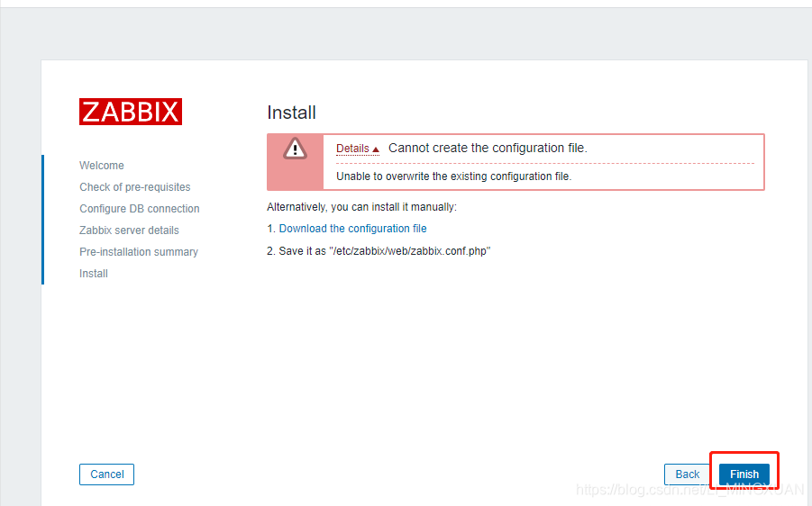Select Zabbix server details step
This screenshot has height=506, width=812.
coord(129,230)
